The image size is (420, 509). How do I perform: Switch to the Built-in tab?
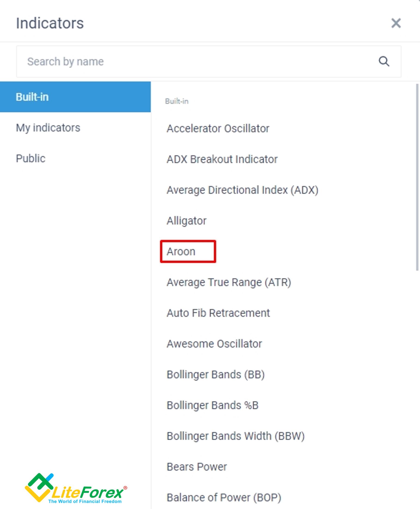click(32, 96)
